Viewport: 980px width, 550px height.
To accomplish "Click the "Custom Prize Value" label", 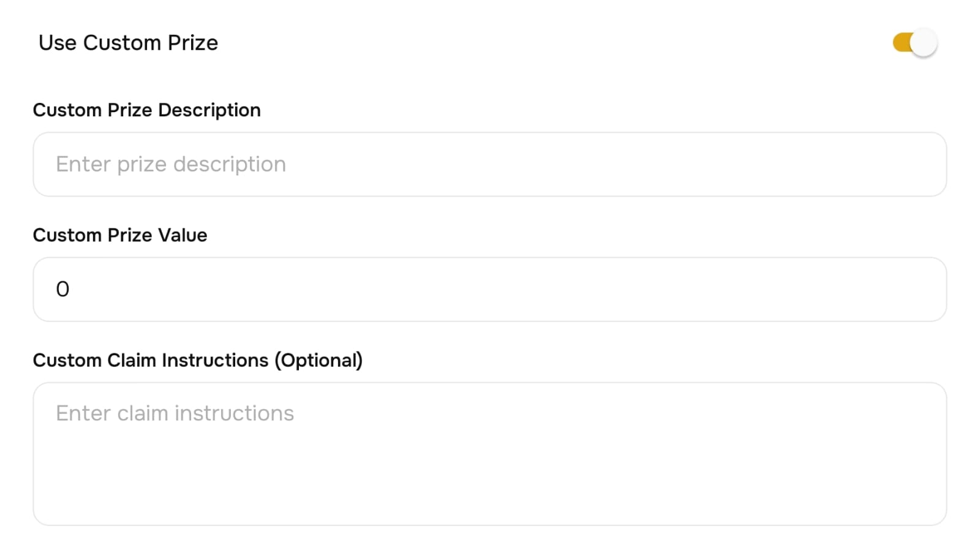I will point(120,235).
